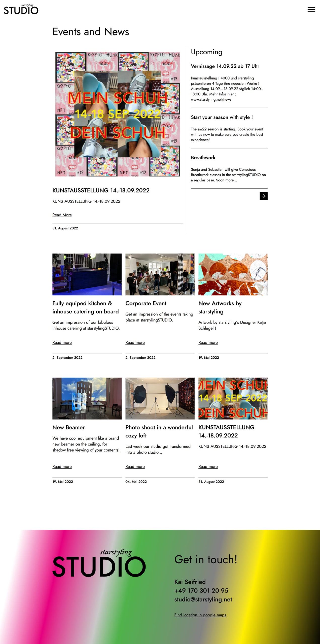Open the photo shoot studio thumbnail
Screen dimensions: 320x644
pyautogui.click(x=160, y=398)
